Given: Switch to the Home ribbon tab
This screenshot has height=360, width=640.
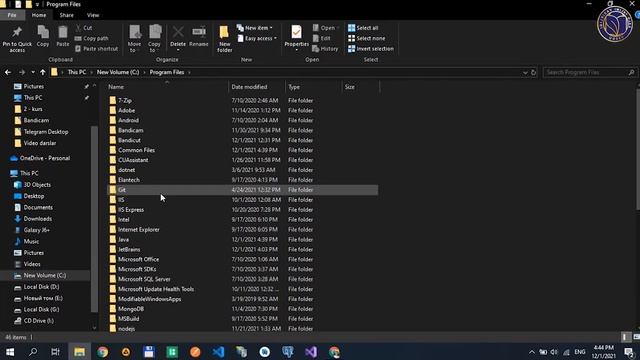Looking at the screenshot, I should tap(39, 15).
